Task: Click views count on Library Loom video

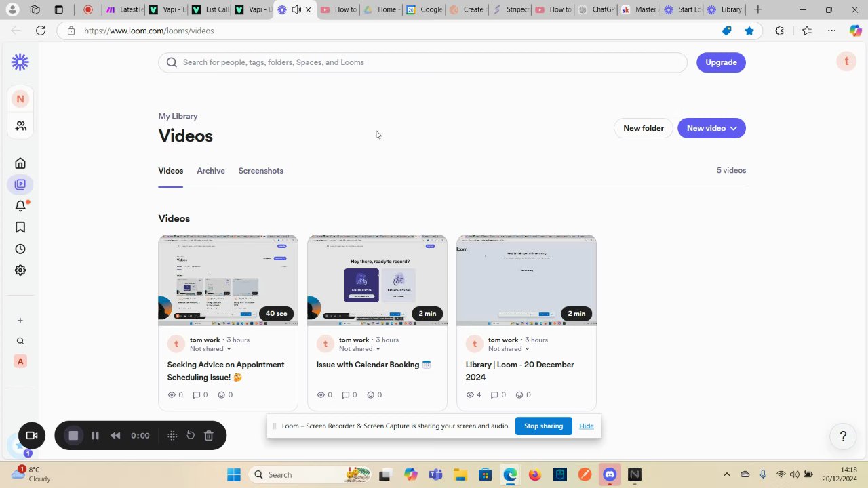Action: click(473, 394)
